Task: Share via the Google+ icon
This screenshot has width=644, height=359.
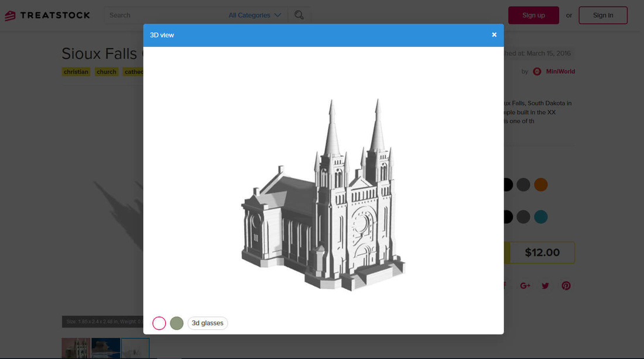Action: [x=525, y=285]
